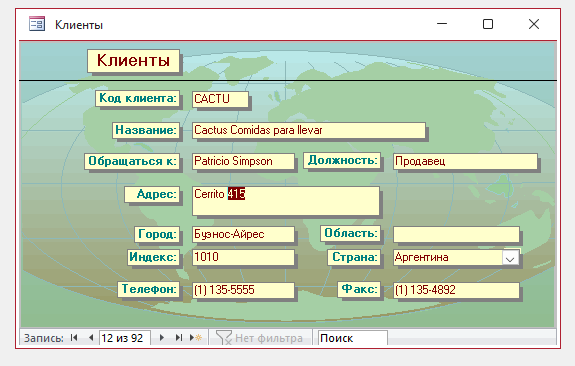575x366 pixels.
Task: Click the Нет фильтра filter button
Action: coord(259,338)
